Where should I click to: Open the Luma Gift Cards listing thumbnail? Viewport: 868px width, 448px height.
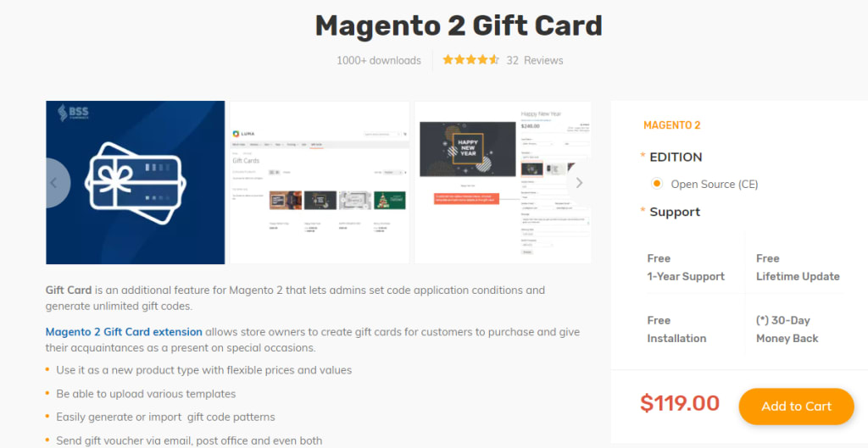[x=320, y=183]
